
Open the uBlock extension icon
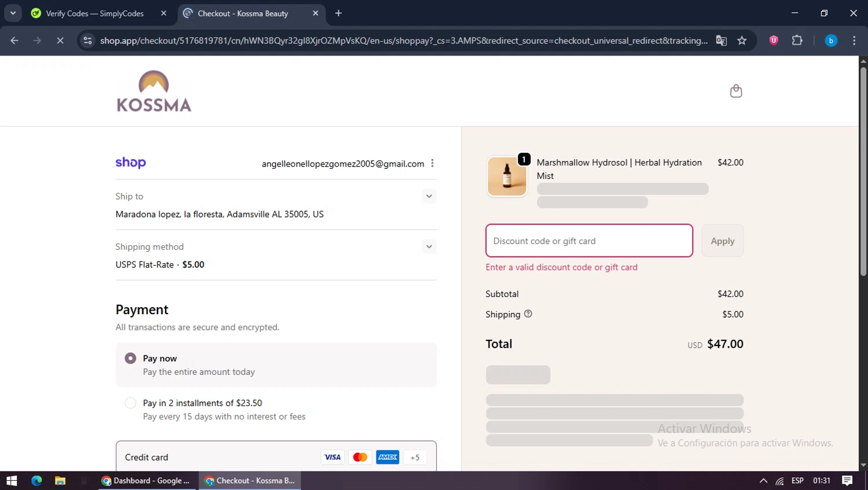[774, 40]
